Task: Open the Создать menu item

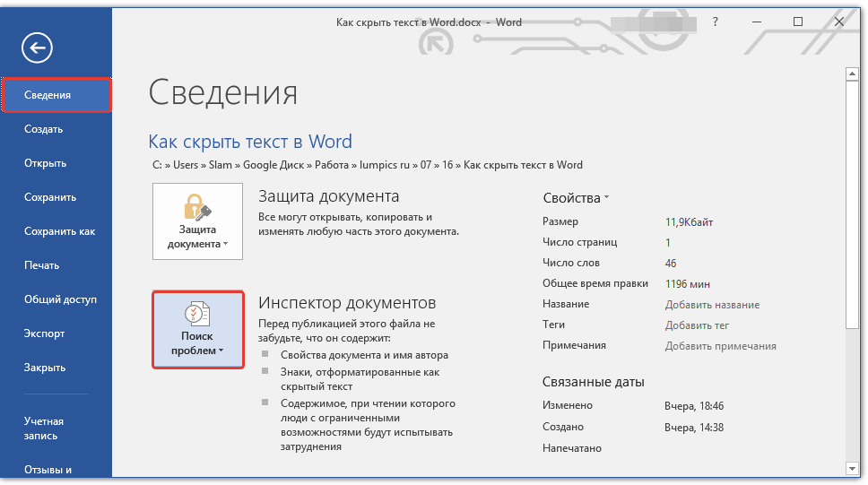Action: pyautogui.click(x=43, y=129)
